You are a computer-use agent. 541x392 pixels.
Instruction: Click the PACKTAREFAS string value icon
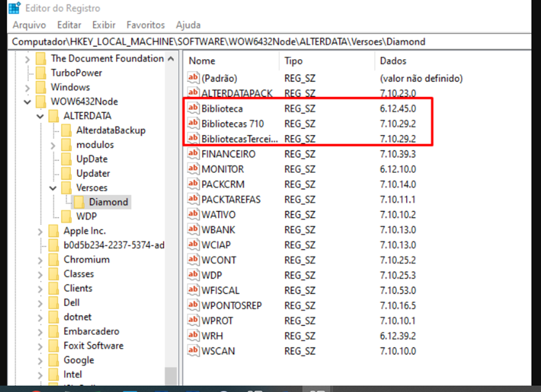point(194,199)
